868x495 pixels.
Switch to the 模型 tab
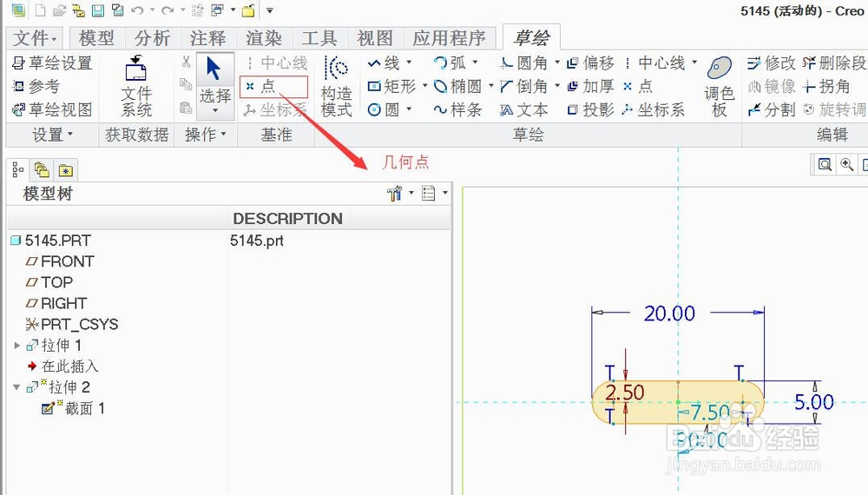[96, 38]
